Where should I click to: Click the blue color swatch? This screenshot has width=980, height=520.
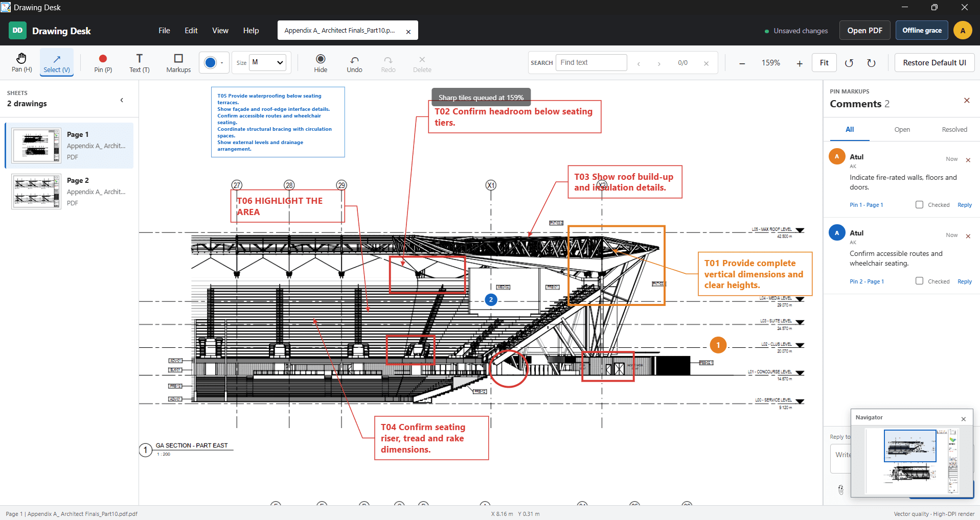click(210, 63)
